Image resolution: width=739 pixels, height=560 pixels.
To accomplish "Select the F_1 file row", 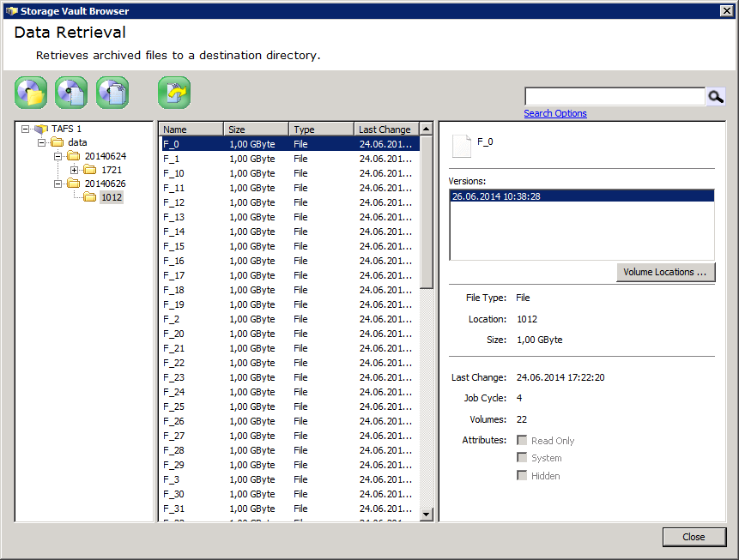I will pos(289,159).
